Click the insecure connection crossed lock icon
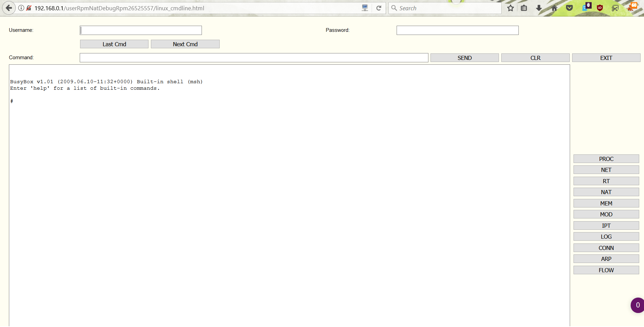 pyautogui.click(x=29, y=8)
